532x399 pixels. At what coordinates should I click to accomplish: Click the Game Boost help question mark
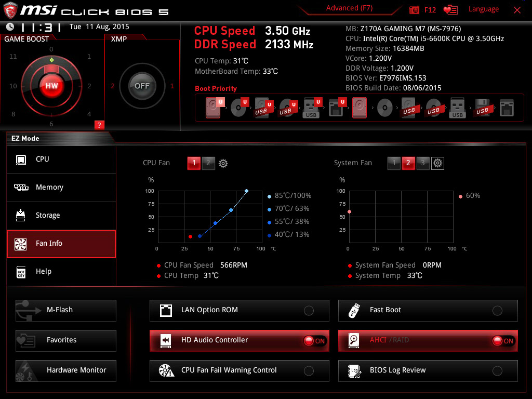pyautogui.click(x=99, y=125)
